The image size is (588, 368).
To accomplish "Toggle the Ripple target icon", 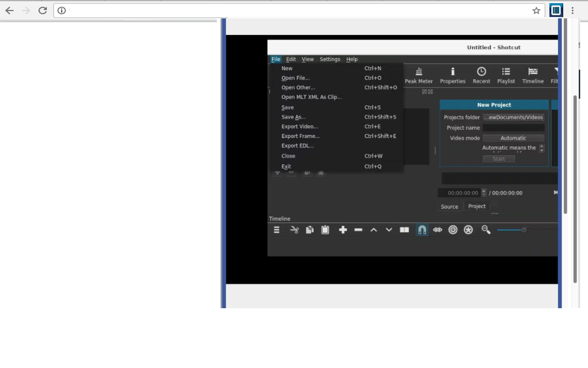I will pos(453,230).
